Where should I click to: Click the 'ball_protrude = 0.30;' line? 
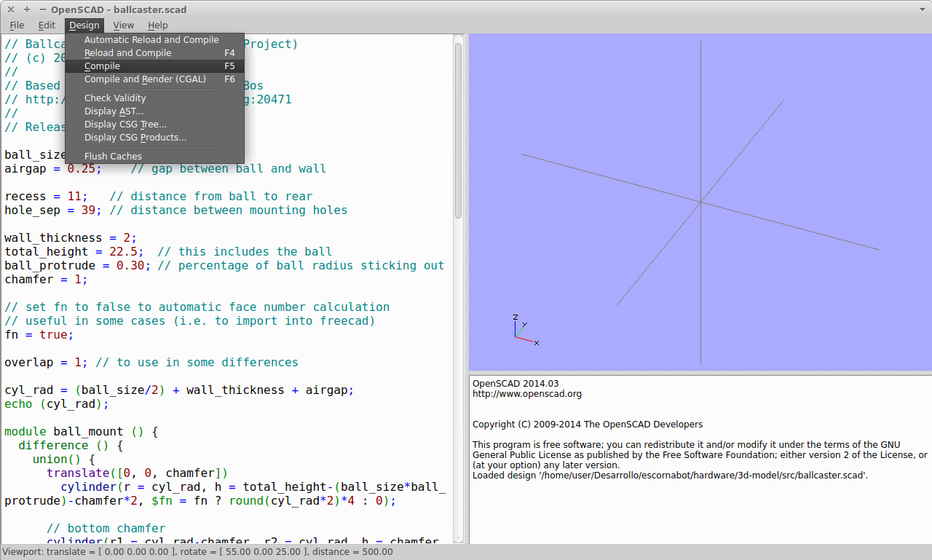click(224, 266)
